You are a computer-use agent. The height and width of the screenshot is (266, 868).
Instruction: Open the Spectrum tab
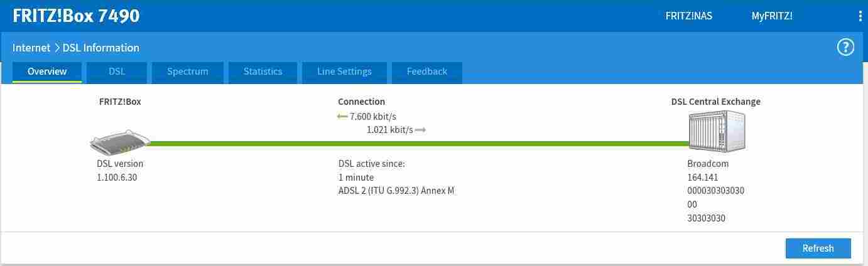188,72
